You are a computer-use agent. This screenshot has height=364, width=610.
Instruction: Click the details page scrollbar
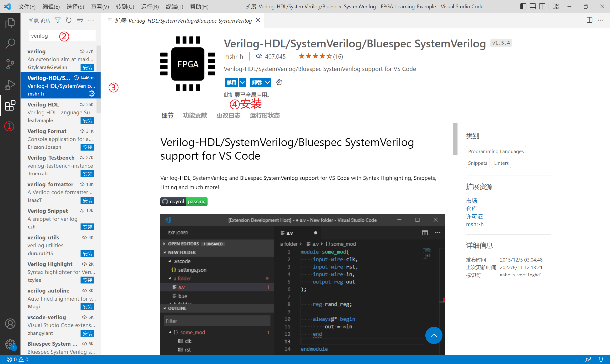(455, 139)
